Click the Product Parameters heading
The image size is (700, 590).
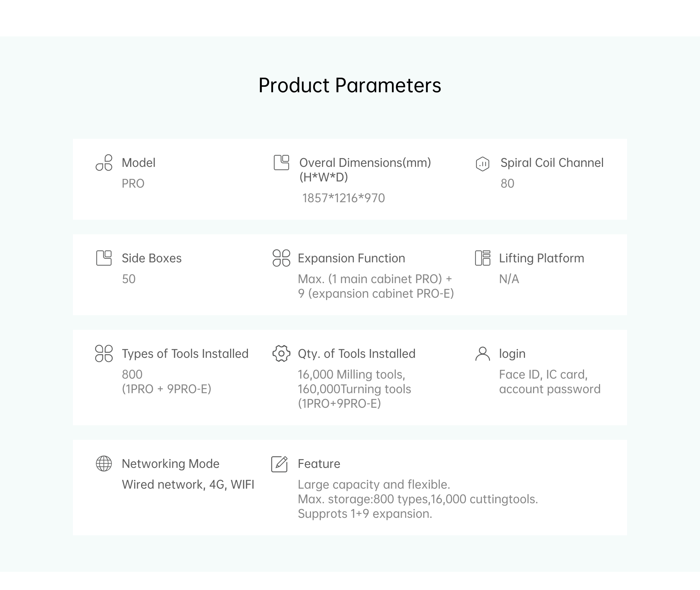coord(350,85)
